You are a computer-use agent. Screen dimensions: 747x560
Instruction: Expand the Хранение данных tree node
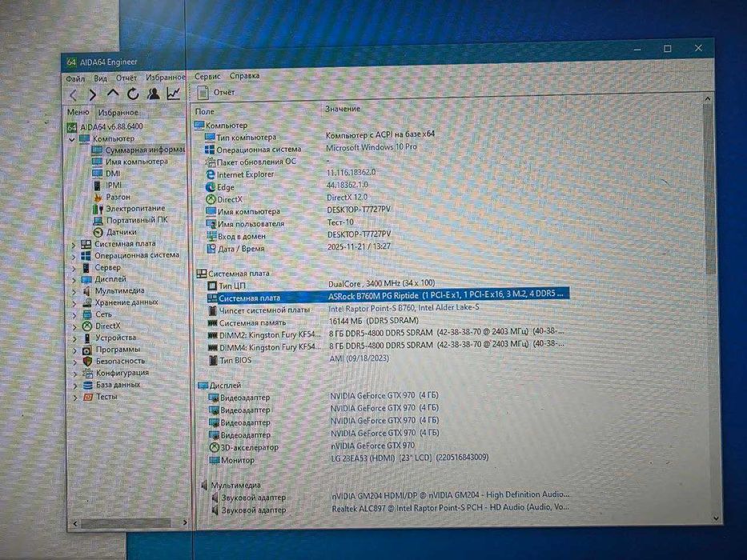pyautogui.click(x=74, y=303)
